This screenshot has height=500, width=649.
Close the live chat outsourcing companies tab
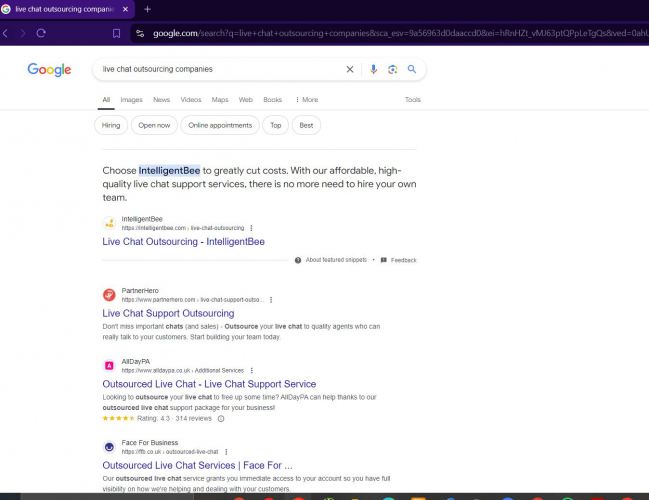tap(125, 9)
